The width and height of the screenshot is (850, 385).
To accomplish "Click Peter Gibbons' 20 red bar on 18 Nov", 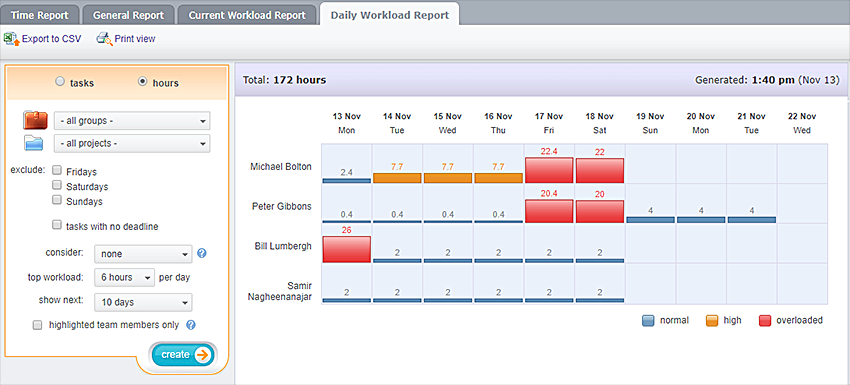I will tap(600, 211).
